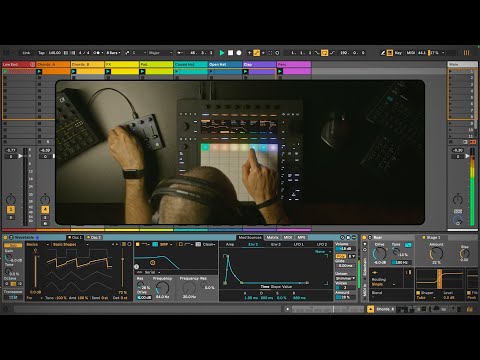Screen dimensions: 480x360
Task: Click the MIDI arrangement overdub plus icon
Action: (x=249, y=53)
